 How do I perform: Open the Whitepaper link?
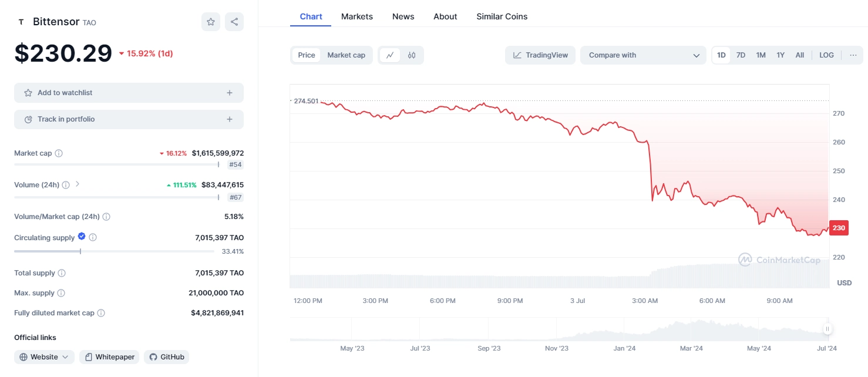(109, 357)
